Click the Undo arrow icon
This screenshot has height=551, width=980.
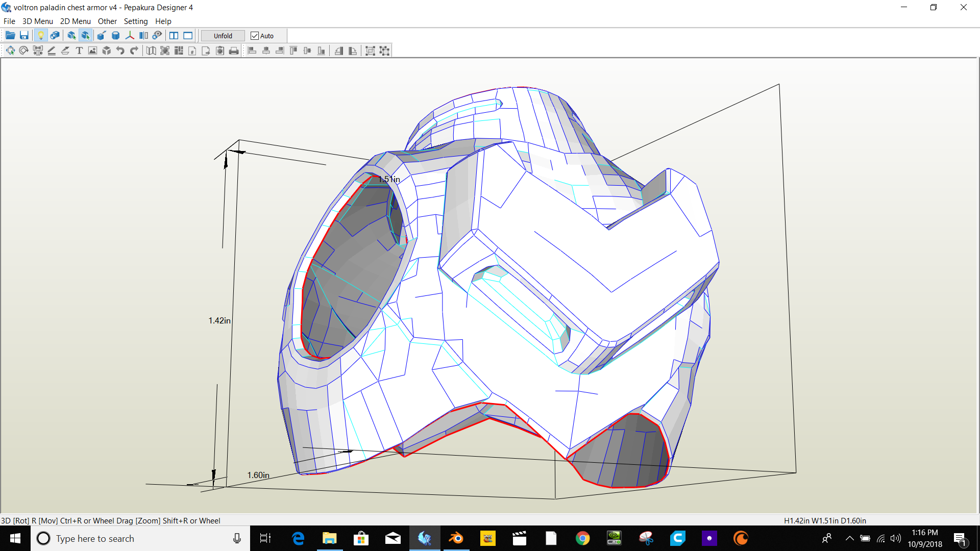pos(120,51)
